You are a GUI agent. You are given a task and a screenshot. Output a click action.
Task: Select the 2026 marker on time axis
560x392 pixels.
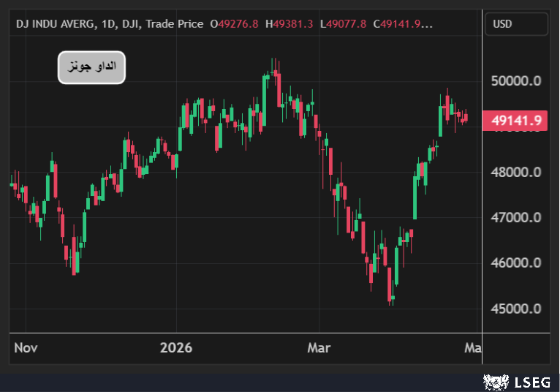click(x=176, y=347)
